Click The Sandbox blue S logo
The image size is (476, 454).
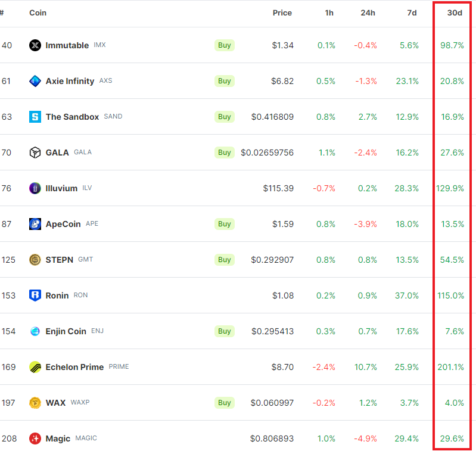pos(35,117)
